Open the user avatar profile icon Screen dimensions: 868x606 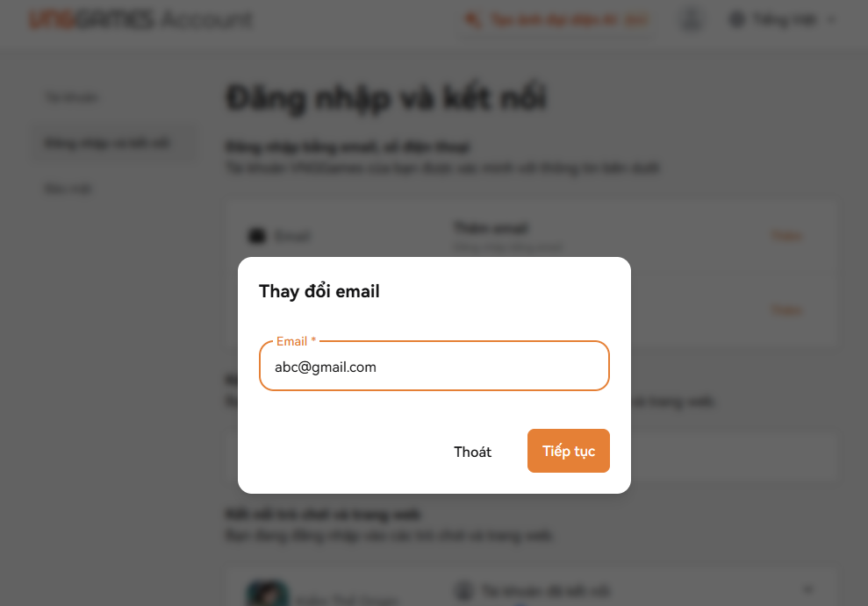coord(692,19)
